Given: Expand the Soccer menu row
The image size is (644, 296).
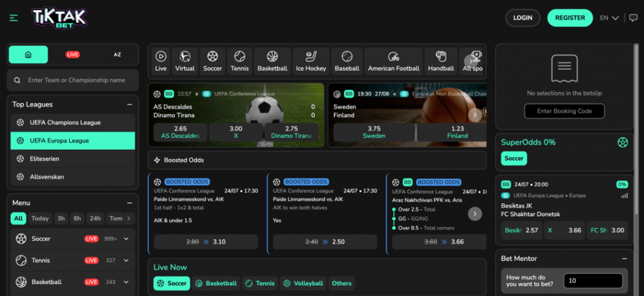Looking at the screenshot, I should (126, 239).
